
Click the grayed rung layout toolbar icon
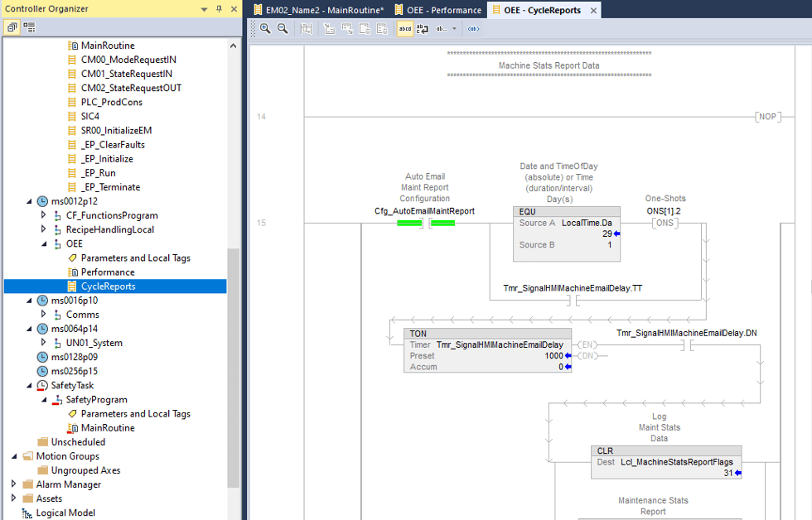(x=306, y=29)
